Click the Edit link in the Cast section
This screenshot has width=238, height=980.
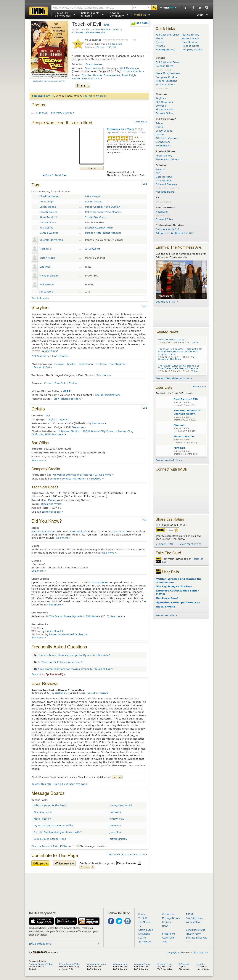tap(144, 184)
